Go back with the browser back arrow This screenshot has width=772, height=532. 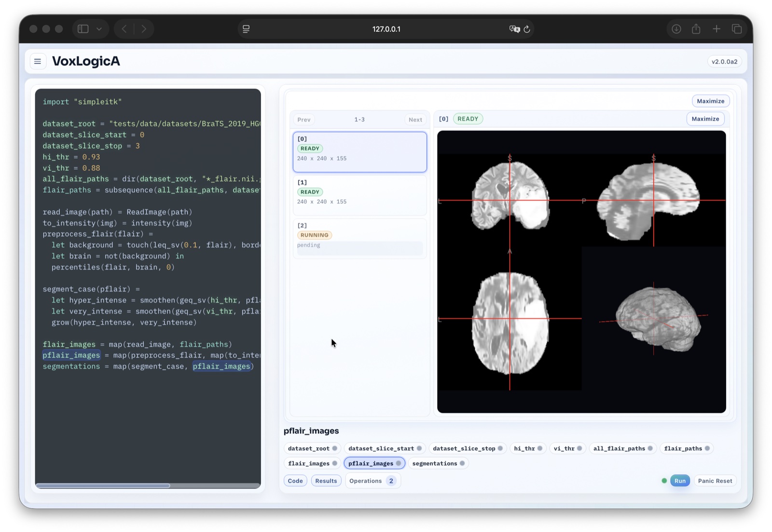coord(124,29)
